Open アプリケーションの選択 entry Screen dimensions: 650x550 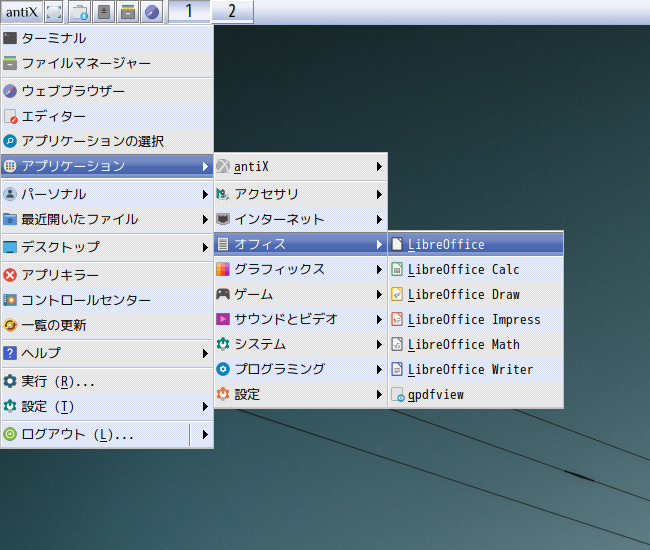107,141
